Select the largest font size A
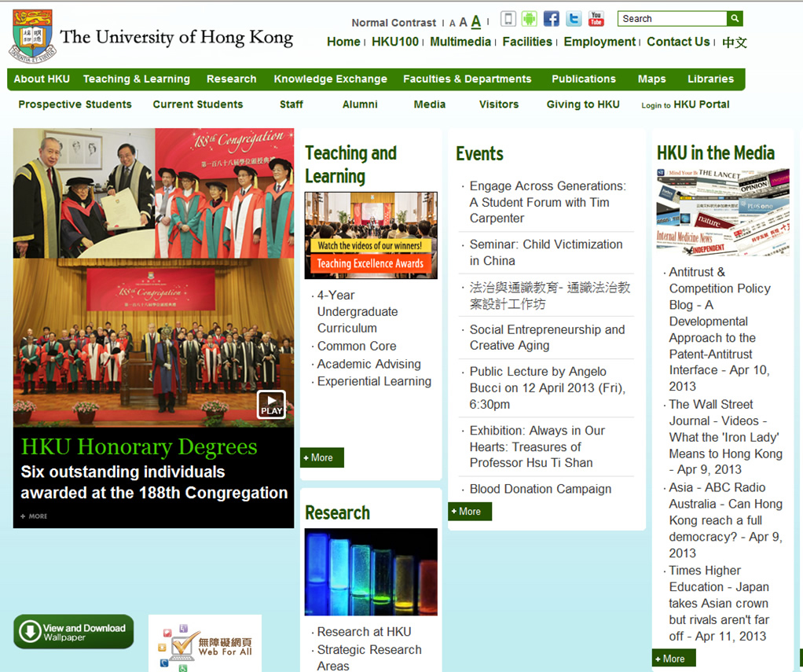This screenshot has width=803, height=672. click(476, 22)
